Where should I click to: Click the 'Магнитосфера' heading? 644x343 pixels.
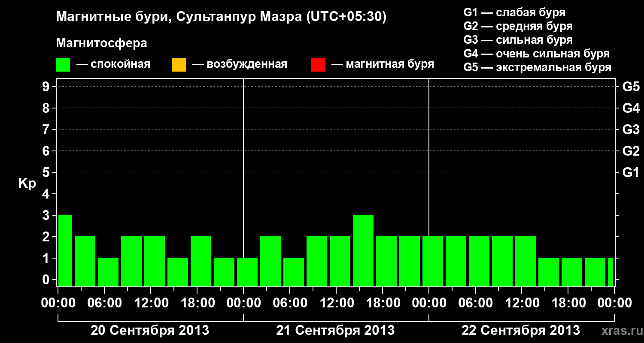point(102,43)
